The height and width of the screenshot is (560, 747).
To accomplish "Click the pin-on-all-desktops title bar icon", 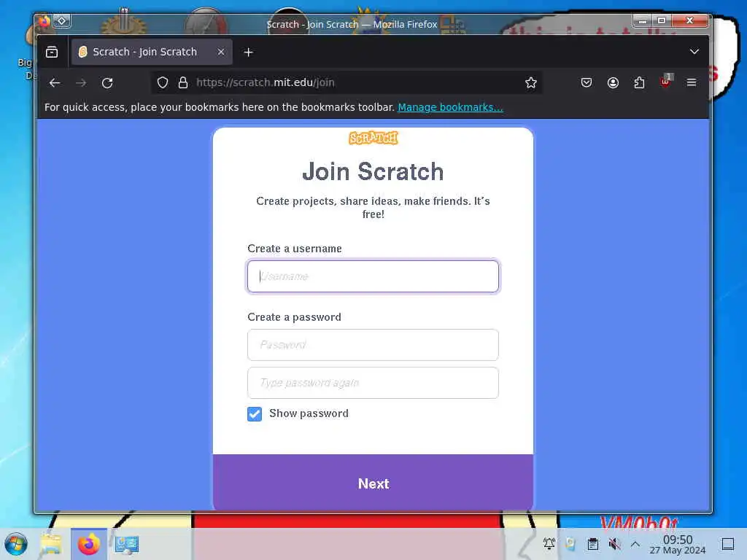I will point(61,21).
